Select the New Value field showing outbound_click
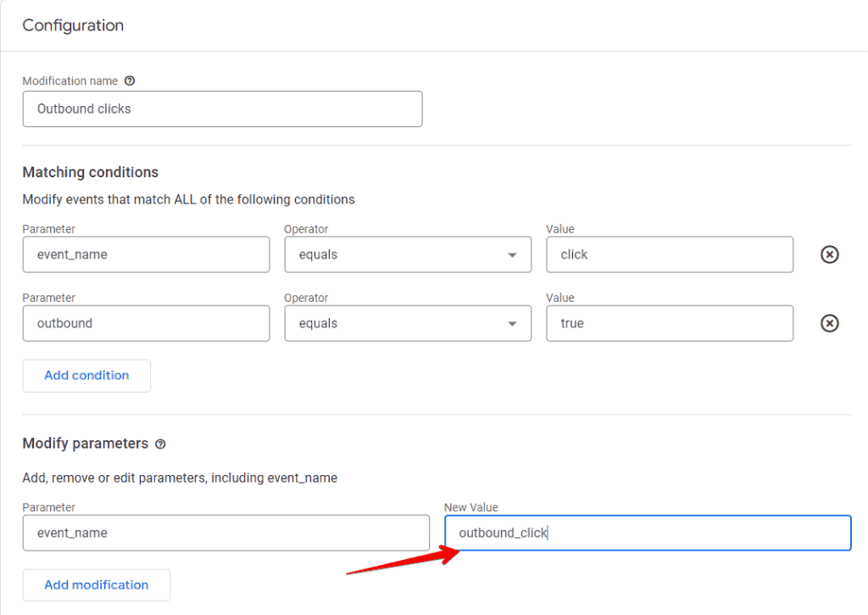 click(648, 533)
